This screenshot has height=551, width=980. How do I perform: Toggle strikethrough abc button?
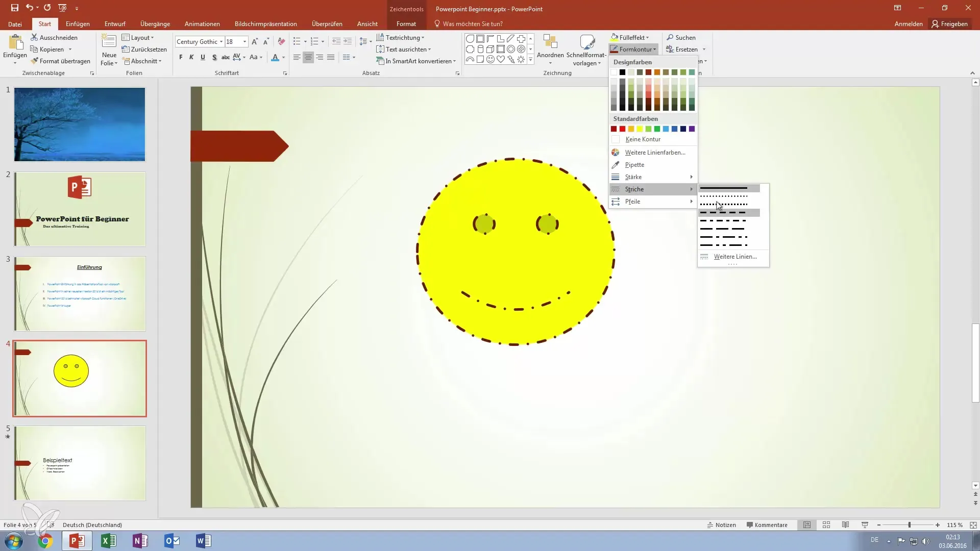click(x=225, y=57)
